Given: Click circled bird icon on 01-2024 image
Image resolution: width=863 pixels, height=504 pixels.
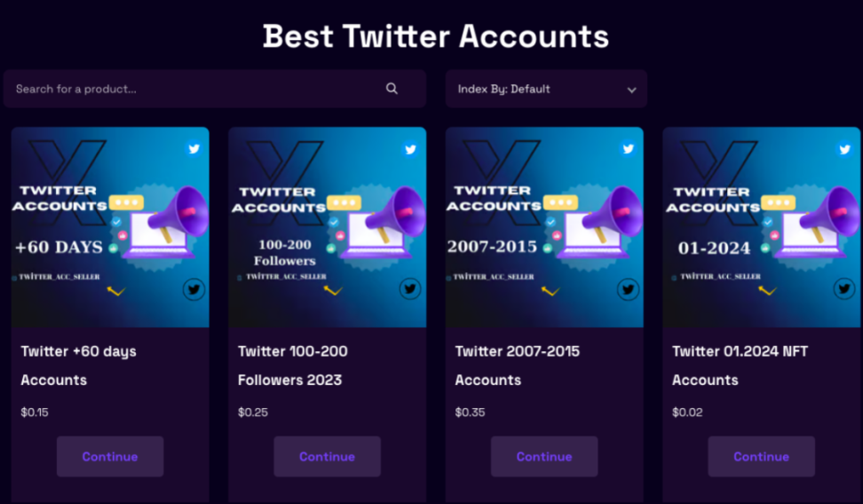Looking at the screenshot, I should [844, 288].
